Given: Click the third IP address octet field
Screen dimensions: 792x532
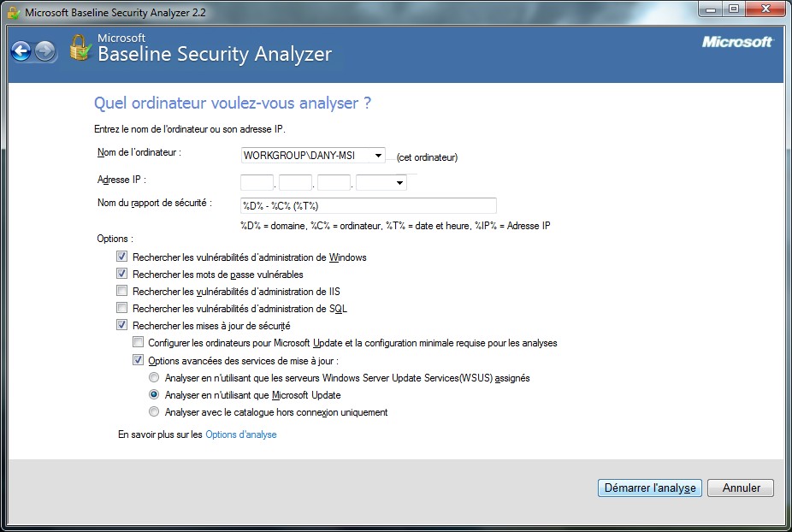Looking at the screenshot, I should coord(334,182).
